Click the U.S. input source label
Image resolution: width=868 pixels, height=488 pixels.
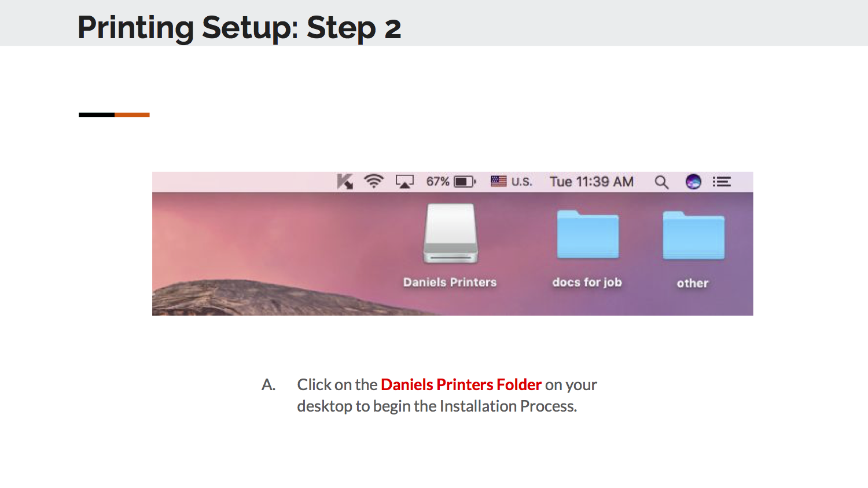pos(521,182)
